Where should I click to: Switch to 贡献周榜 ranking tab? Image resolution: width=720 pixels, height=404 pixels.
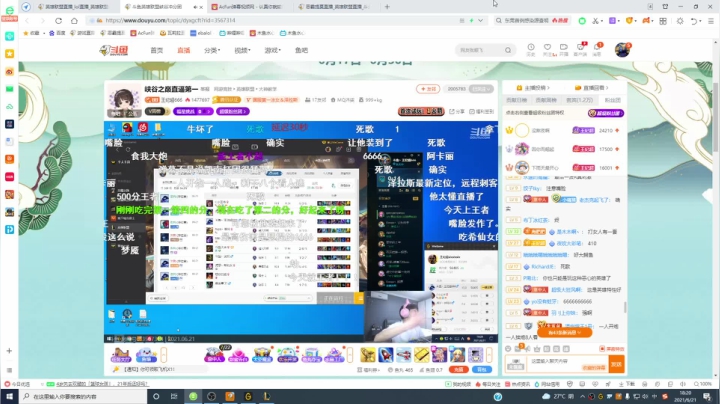[x=546, y=100]
